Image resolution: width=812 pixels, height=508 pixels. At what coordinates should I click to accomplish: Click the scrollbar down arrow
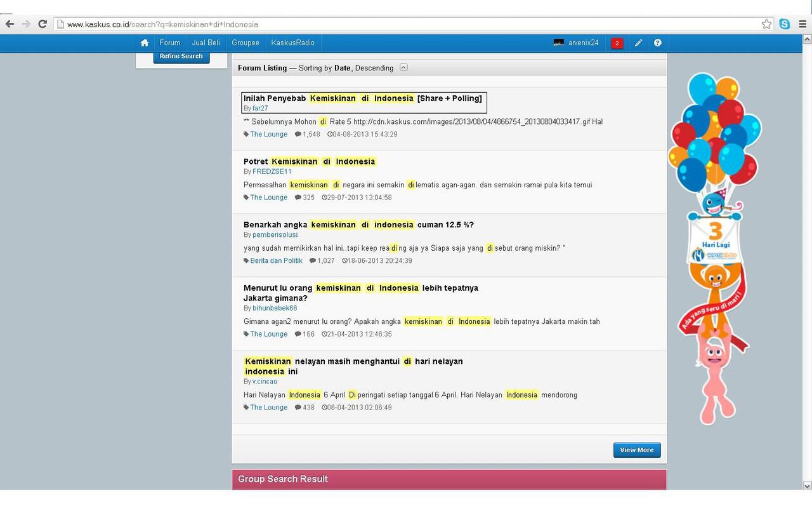point(807,486)
